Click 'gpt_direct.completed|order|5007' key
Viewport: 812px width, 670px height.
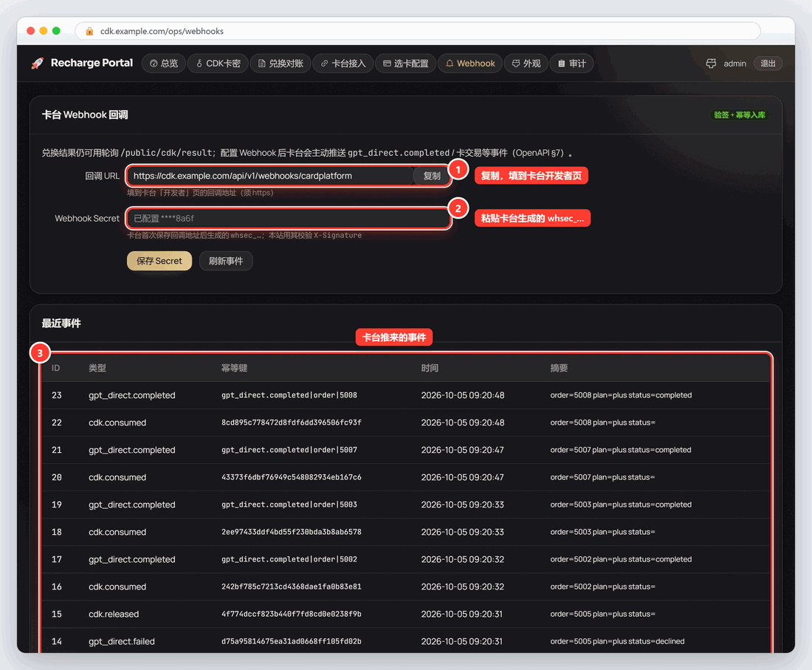[x=289, y=450]
